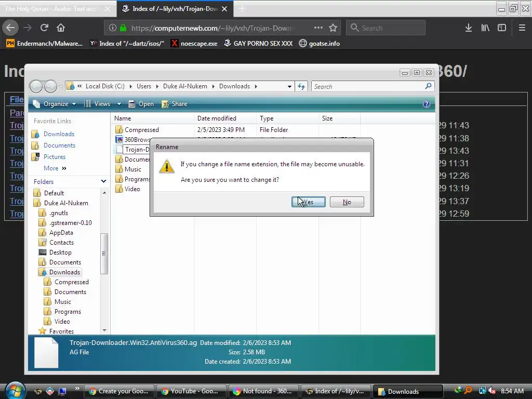Open goatse.info bookmark
The image size is (532, 399).
[320, 44]
